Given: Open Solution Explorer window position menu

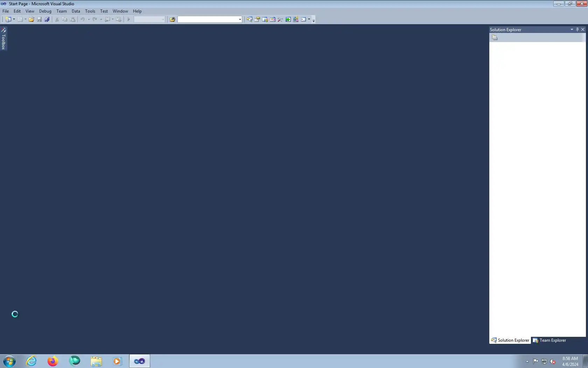Looking at the screenshot, I should [x=572, y=29].
